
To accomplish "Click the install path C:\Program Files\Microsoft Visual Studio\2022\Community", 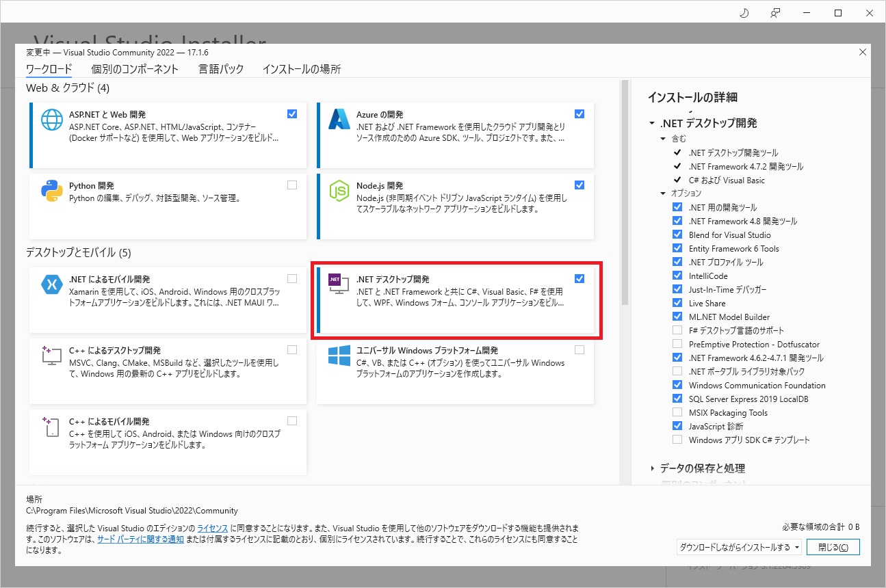I will click(132, 511).
